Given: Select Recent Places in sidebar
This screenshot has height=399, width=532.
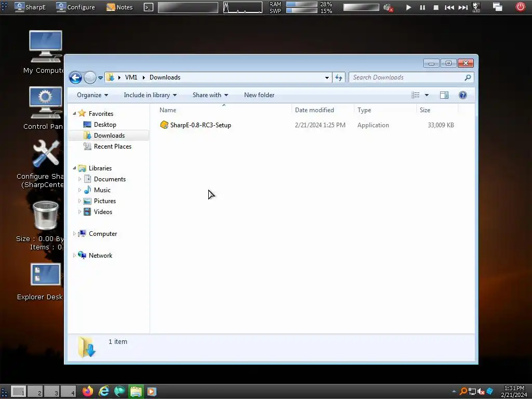Looking at the screenshot, I should (113, 146).
